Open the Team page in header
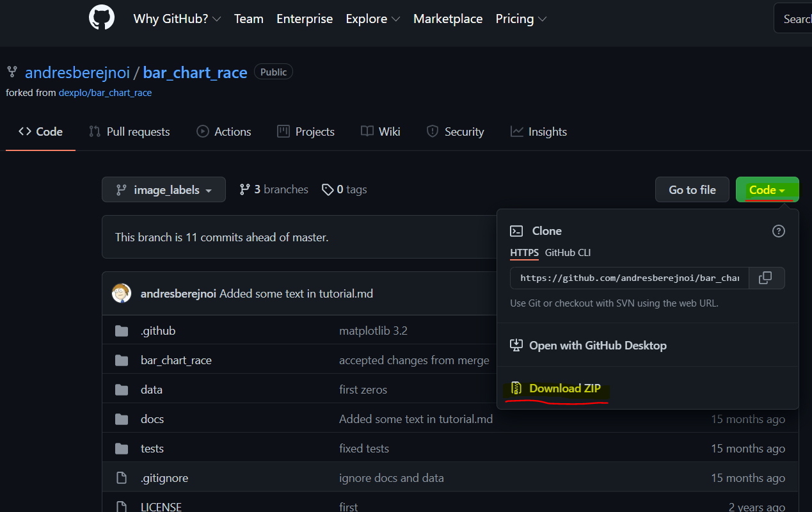 click(x=249, y=19)
